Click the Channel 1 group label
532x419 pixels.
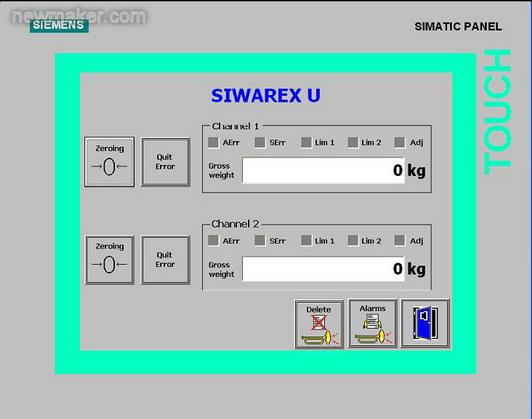click(x=235, y=126)
